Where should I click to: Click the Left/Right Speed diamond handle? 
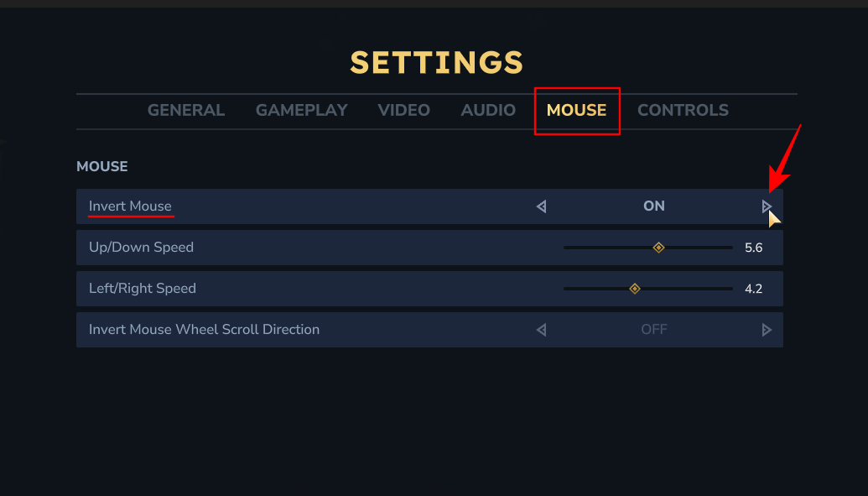click(635, 289)
